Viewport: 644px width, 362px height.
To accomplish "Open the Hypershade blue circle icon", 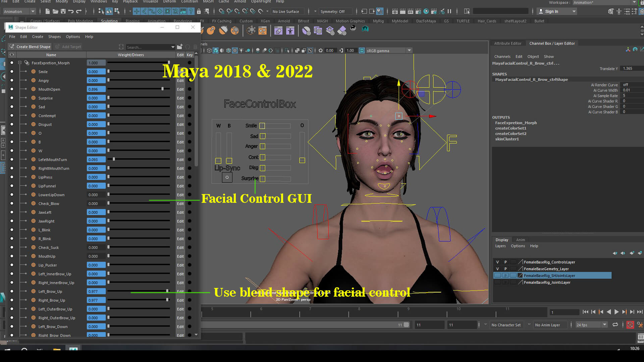I will pos(426,11).
